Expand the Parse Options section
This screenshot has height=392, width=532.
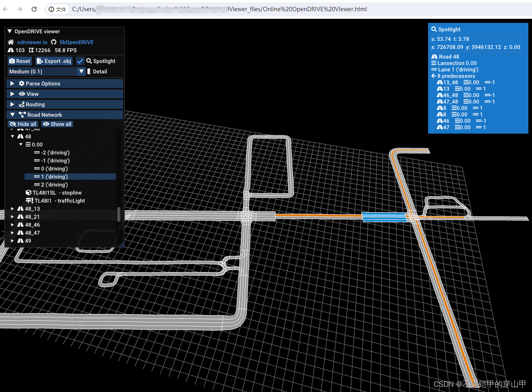65,83
